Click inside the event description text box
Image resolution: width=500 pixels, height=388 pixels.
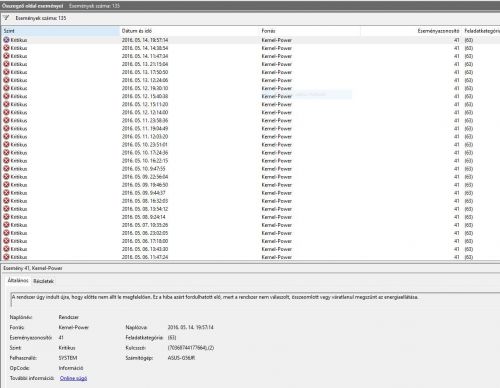(x=255, y=299)
